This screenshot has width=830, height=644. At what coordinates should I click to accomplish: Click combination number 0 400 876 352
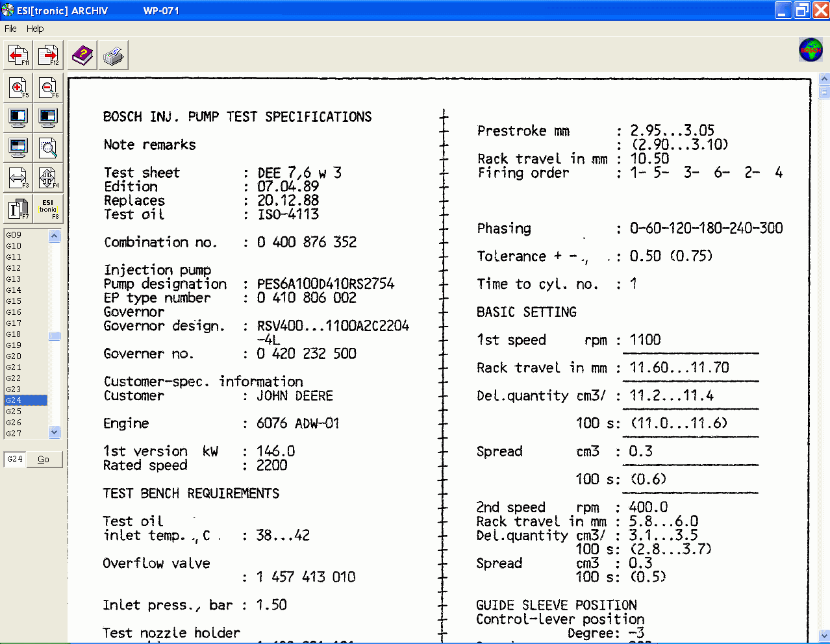(307, 242)
